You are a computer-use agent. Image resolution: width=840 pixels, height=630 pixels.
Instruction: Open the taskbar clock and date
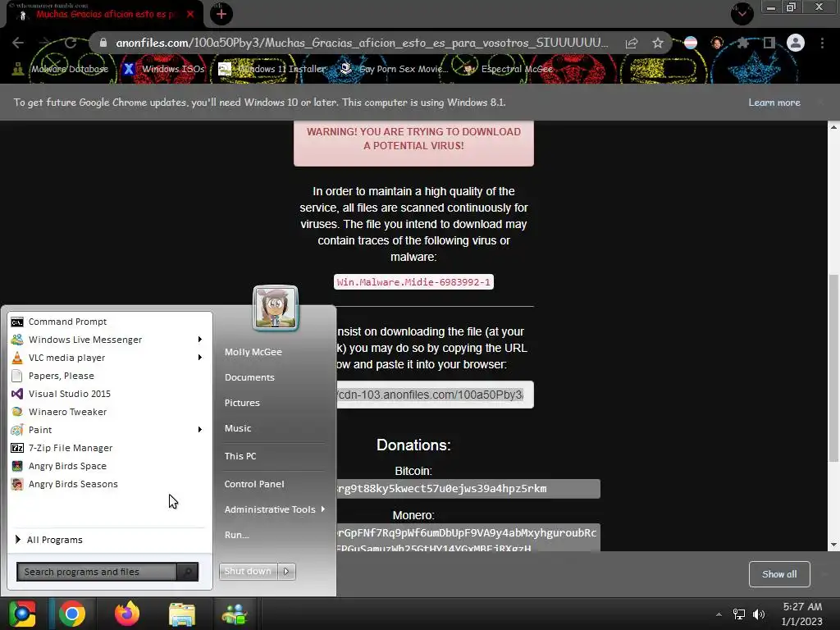click(x=802, y=614)
